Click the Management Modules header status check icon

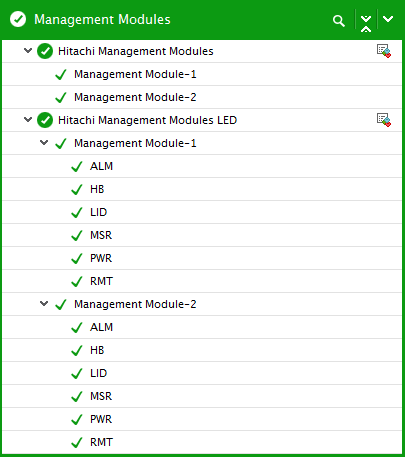click(18, 19)
